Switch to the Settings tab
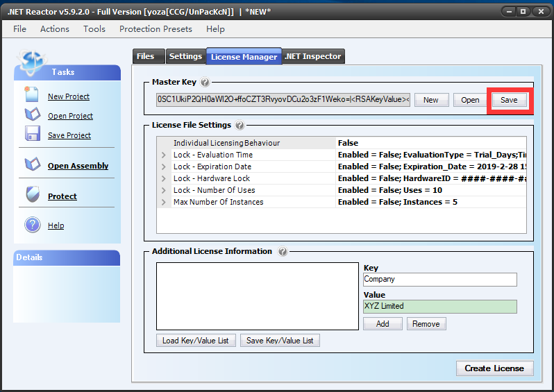Screen dimensions: 554x392 pos(185,56)
